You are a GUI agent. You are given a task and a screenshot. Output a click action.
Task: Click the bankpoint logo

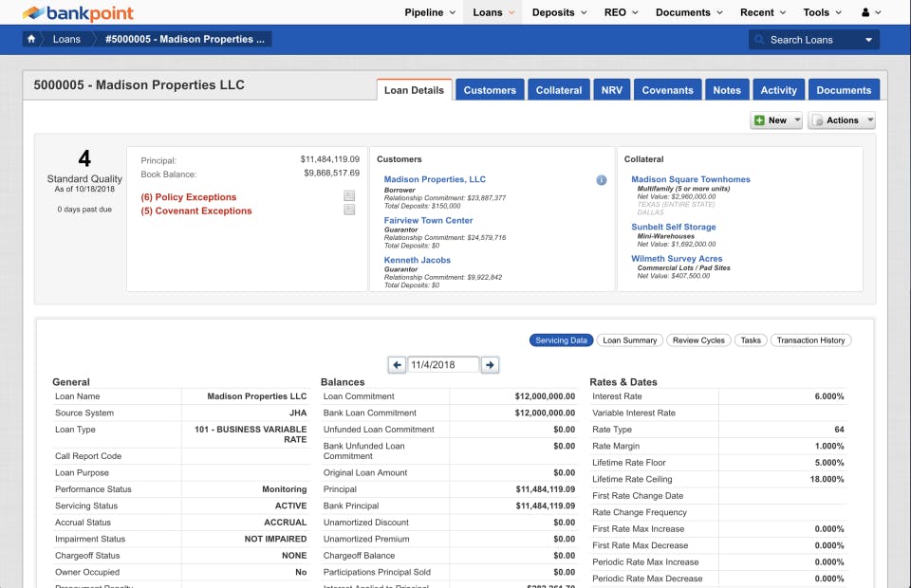point(78,12)
